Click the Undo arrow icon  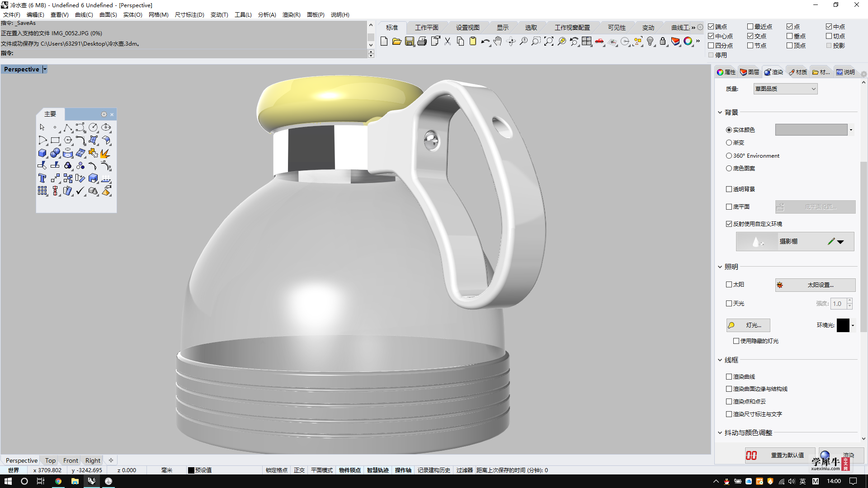(485, 41)
